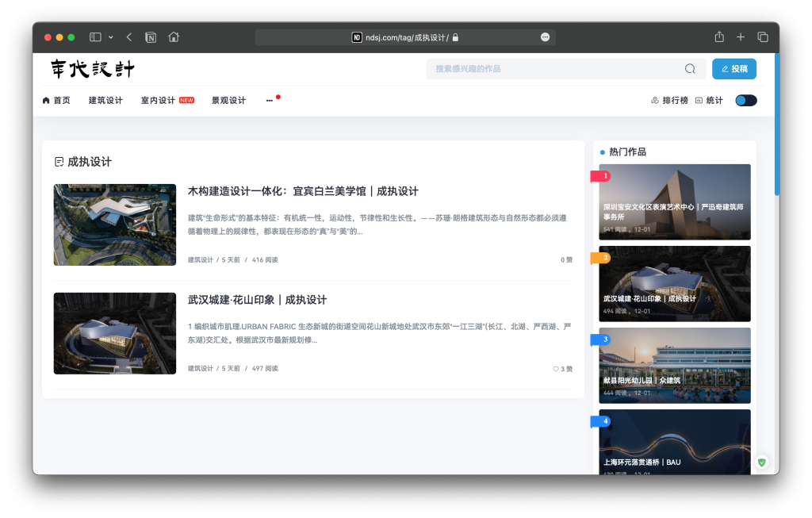Open the page options ellipsis in address bar
The height and width of the screenshot is (518, 812).
click(x=545, y=37)
